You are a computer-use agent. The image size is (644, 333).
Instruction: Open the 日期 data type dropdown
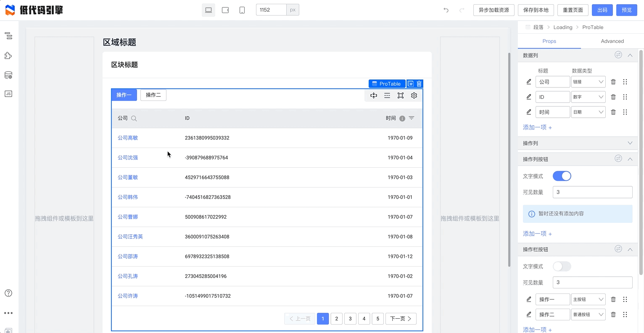tap(588, 112)
